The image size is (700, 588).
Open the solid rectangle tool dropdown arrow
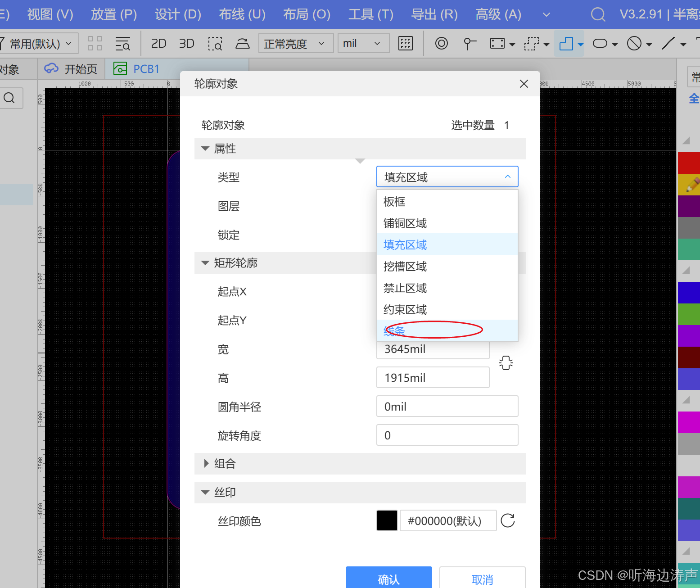coord(512,44)
